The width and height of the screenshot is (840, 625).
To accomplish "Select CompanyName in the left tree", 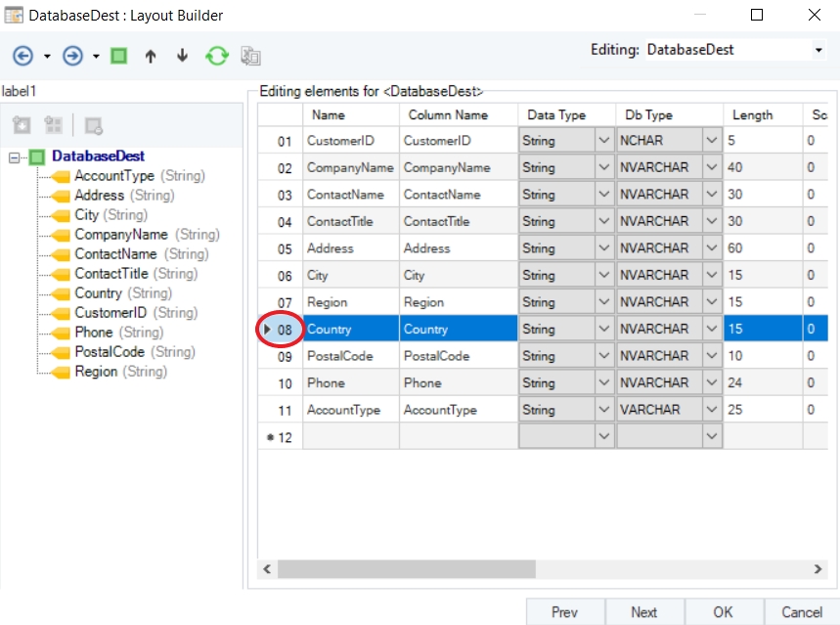I will [x=120, y=235].
